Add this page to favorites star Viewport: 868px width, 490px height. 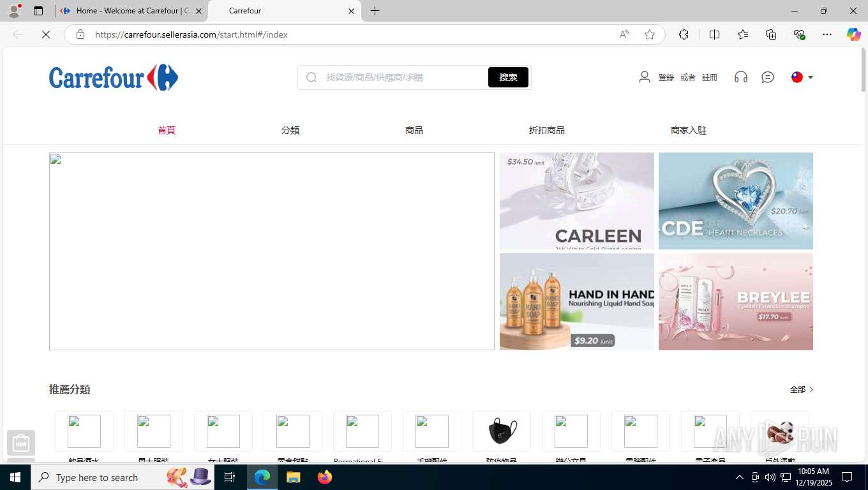[650, 34]
